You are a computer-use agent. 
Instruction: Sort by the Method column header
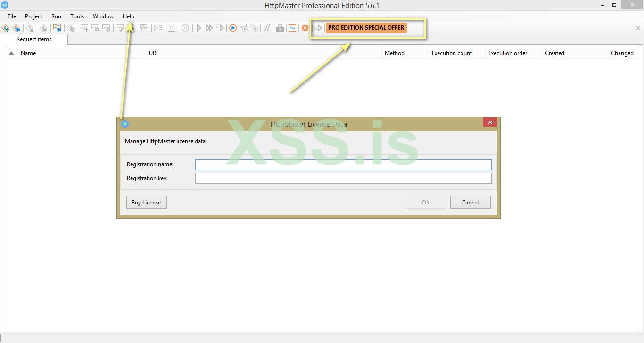(395, 53)
